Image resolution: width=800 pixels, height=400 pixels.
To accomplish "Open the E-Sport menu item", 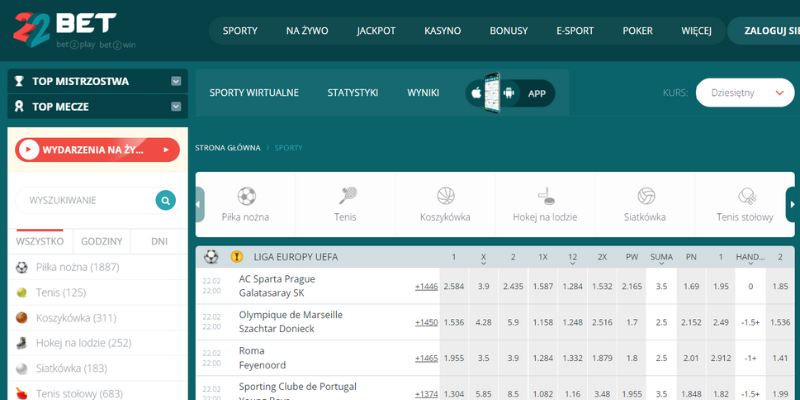I will [575, 31].
